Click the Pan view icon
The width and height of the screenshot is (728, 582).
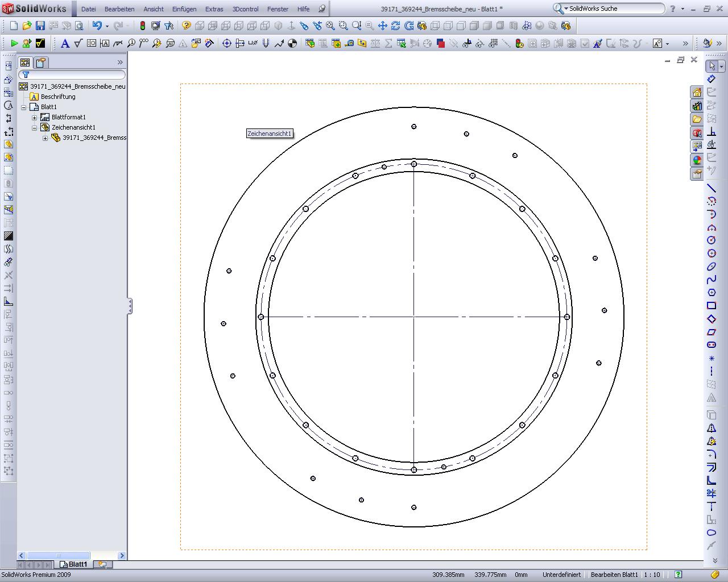click(382, 26)
